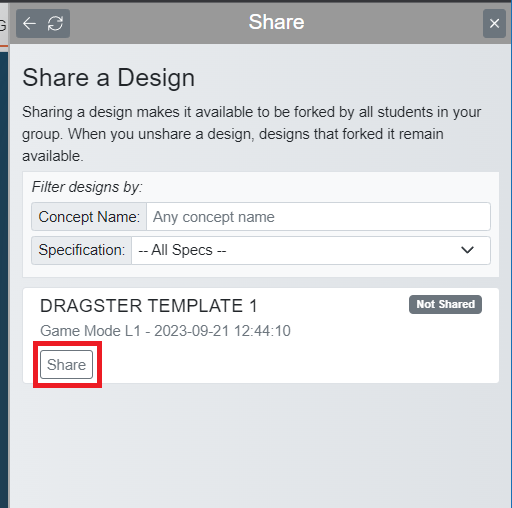Image resolution: width=512 pixels, height=508 pixels.
Task: Select the Not Shared status badge
Action: [x=445, y=304]
